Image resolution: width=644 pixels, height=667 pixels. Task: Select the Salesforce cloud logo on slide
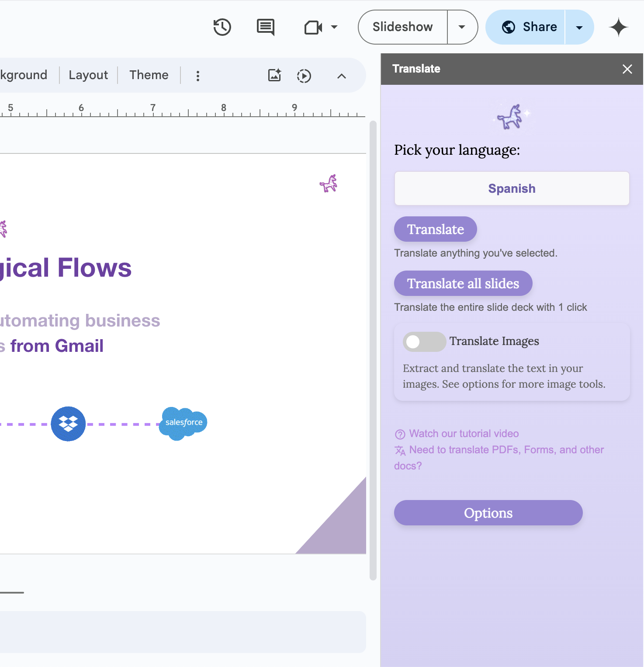pos(183,423)
